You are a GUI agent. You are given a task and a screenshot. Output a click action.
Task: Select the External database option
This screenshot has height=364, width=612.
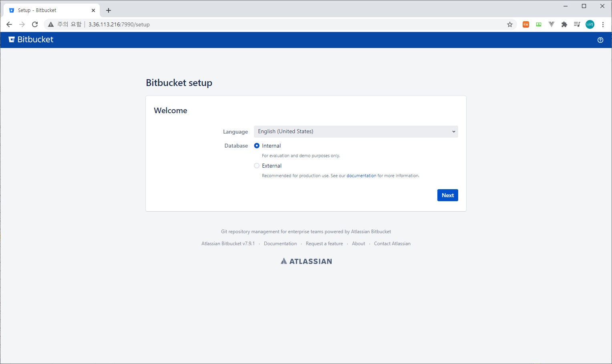coord(257,166)
